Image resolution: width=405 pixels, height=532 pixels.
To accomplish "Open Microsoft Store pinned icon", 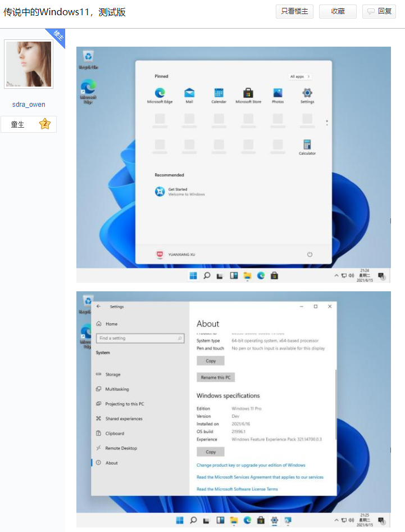I will [248, 96].
